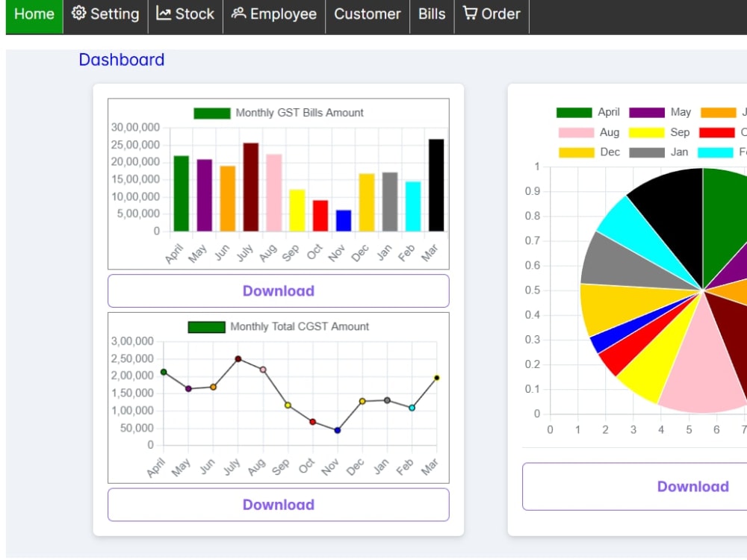Click the May purple bar in GST chart
Image resolution: width=747 pixels, height=560 pixels.
click(205, 195)
